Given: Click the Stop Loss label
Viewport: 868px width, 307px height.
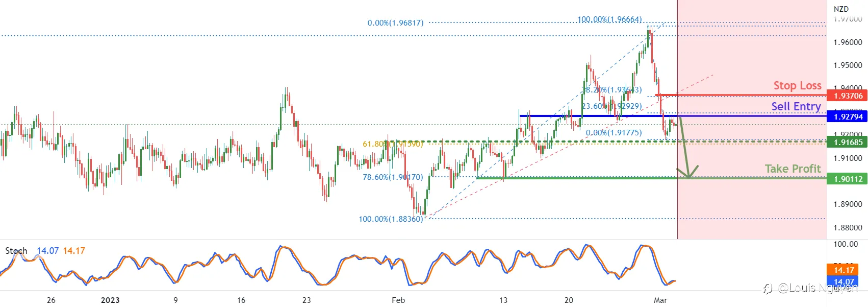Looking at the screenshot, I should coord(797,85).
